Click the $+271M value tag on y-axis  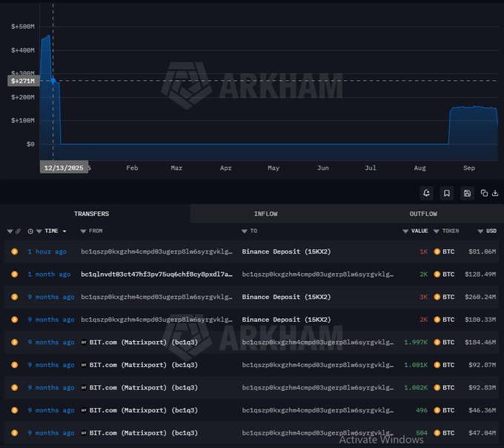click(x=23, y=81)
